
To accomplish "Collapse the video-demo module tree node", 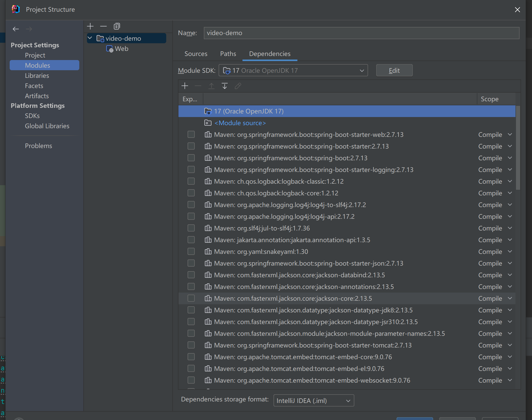I will pos(90,38).
